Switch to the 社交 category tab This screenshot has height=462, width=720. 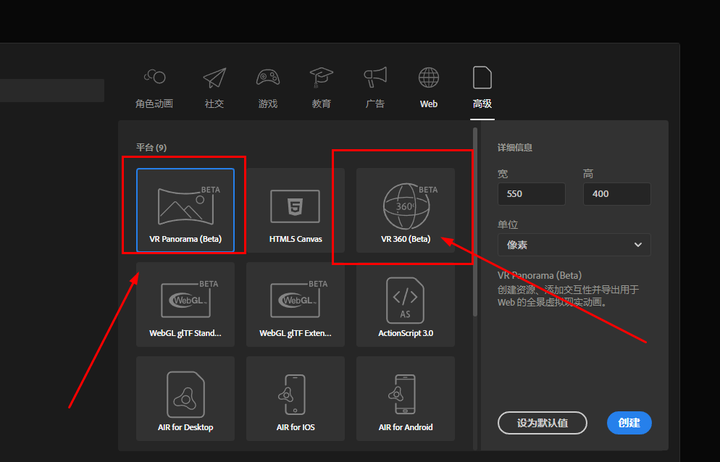[x=214, y=88]
